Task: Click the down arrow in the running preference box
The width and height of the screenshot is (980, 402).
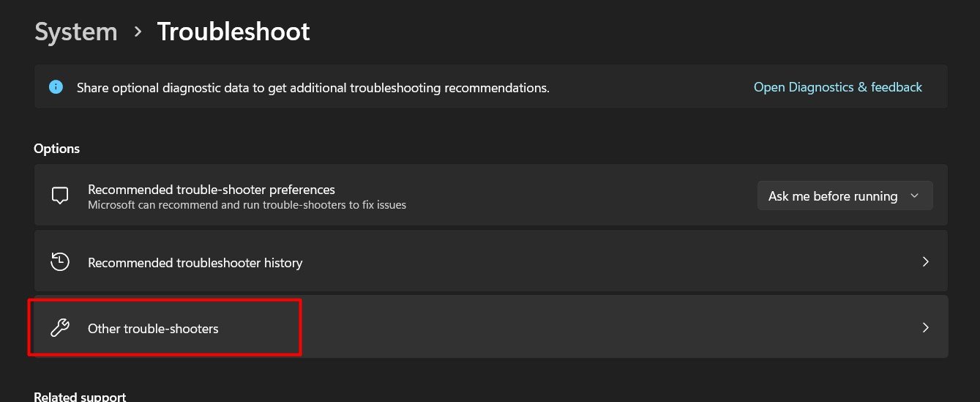Action: [x=913, y=196]
